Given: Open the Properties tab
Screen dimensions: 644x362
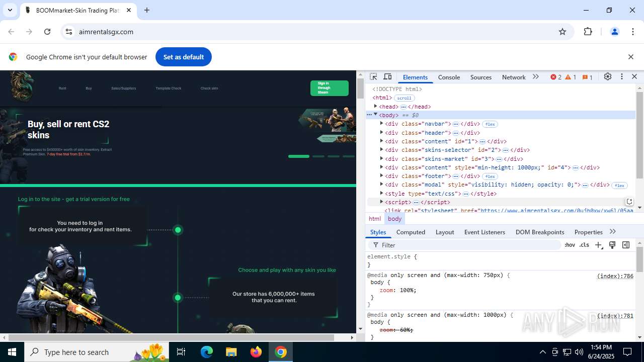Looking at the screenshot, I should click(x=588, y=232).
